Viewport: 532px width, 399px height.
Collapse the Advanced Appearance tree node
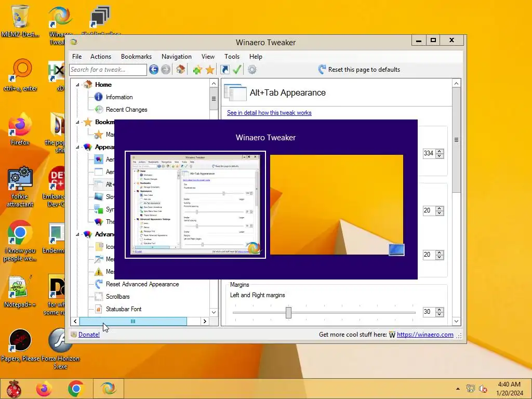pos(77,234)
